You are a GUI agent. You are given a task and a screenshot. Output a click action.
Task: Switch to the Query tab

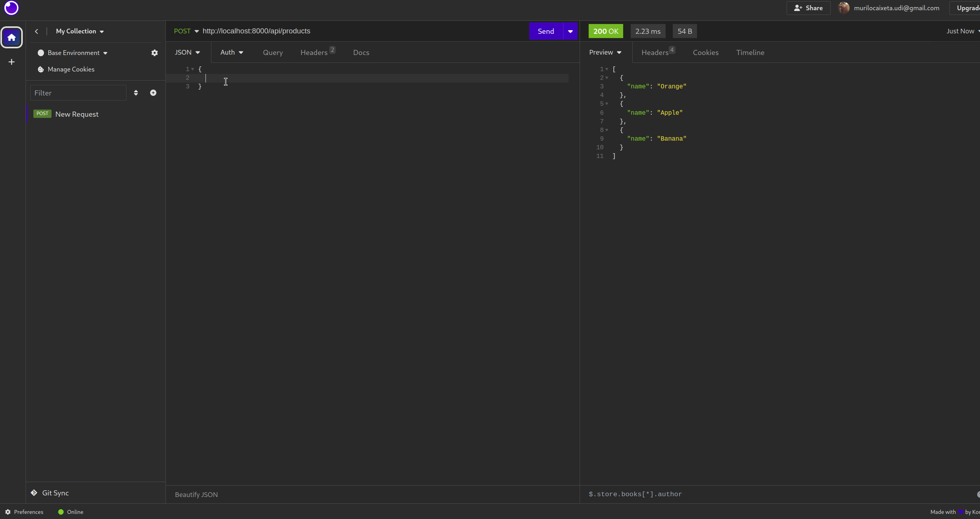click(x=273, y=53)
